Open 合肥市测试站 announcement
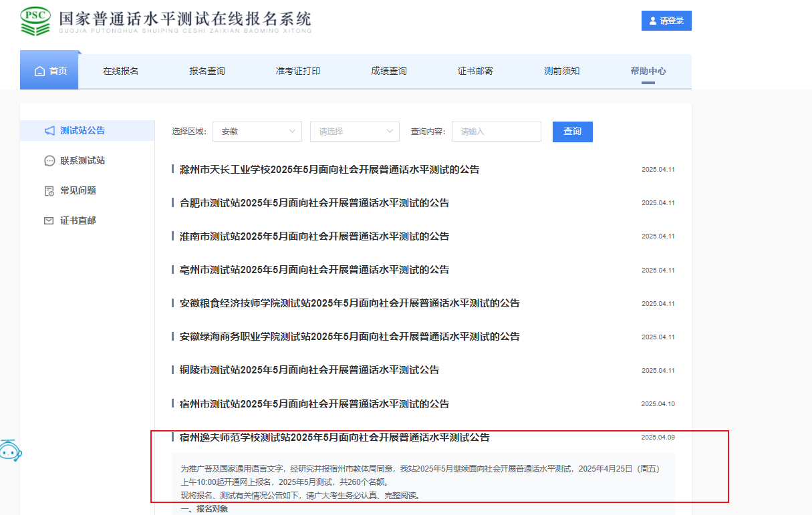 pyautogui.click(x=314, y=203)
